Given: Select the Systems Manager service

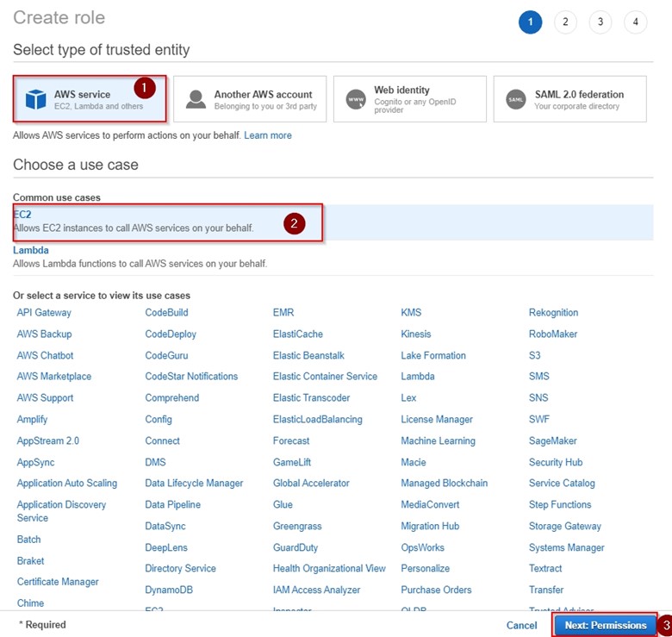Looking at the screenshot, I should pos(567,547).
